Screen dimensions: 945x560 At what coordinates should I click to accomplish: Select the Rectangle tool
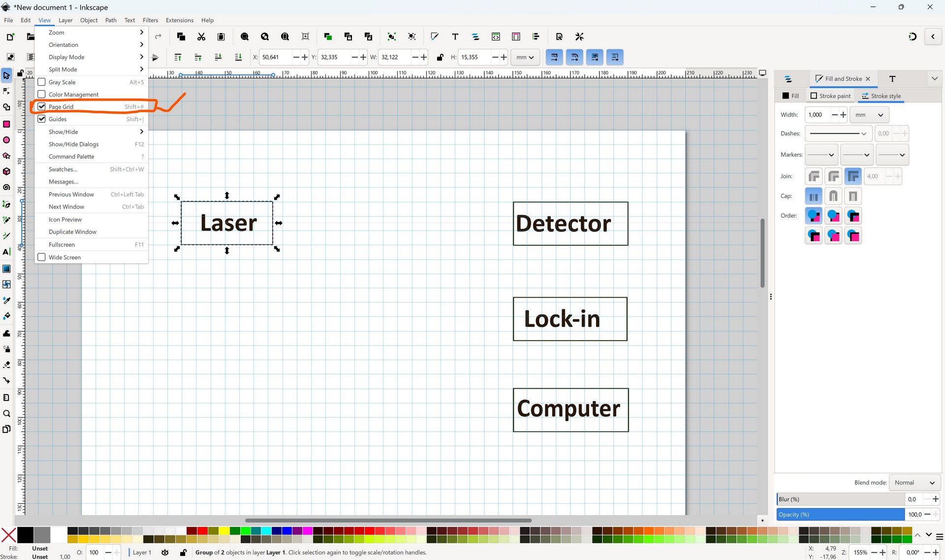[x=6, y=124]
